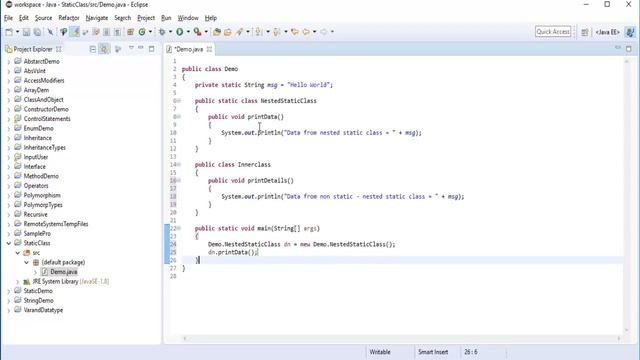Click the Smart Insert status entry
This screenshot has width=640, height=360.
(x=433, y=352)
